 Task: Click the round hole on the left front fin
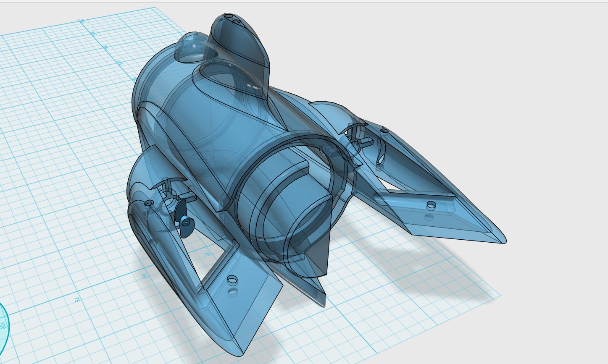(232, 279)
